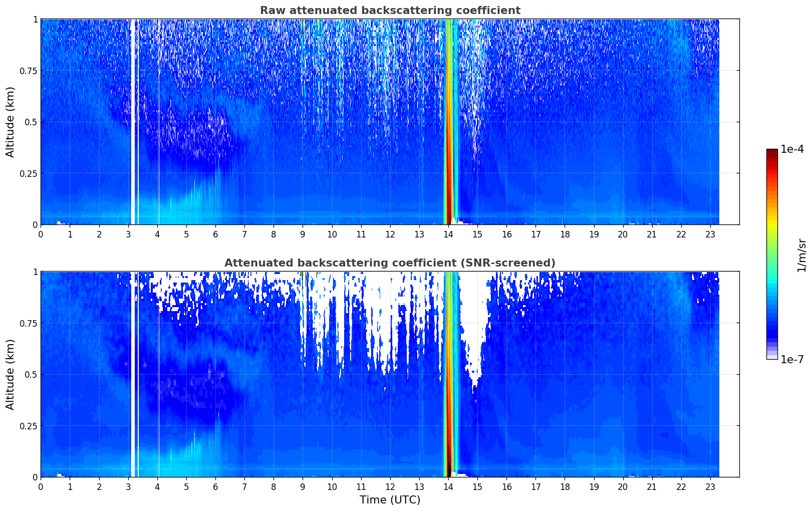
Task: Click time tick '9' under the raw plot
Action: click(303, 234)
